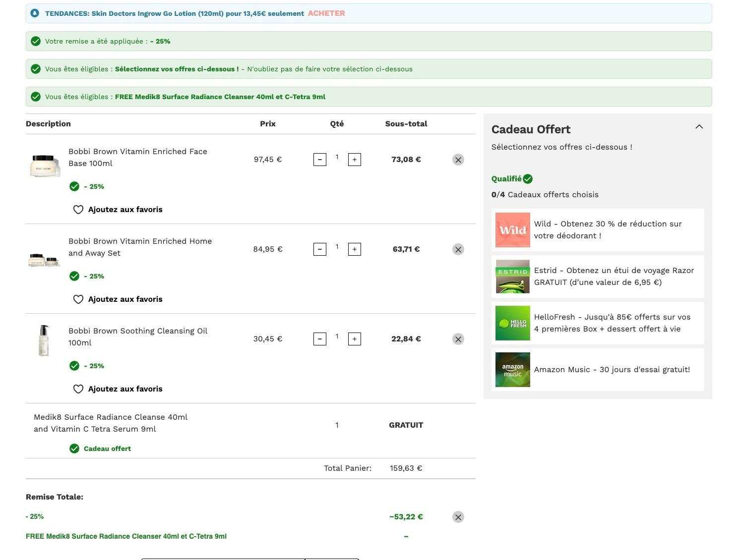Click the Face Base subtotal 73,08 €

[406, 160]
